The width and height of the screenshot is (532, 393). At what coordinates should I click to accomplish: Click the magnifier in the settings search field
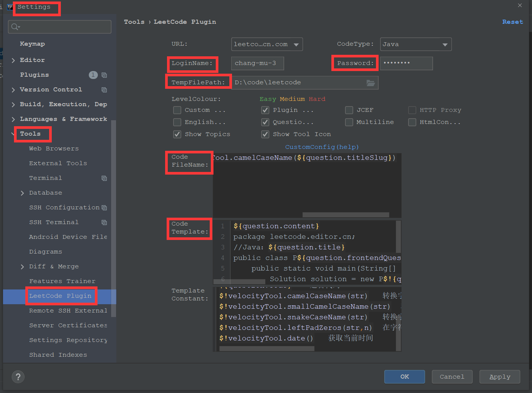[x=14, y=26]
